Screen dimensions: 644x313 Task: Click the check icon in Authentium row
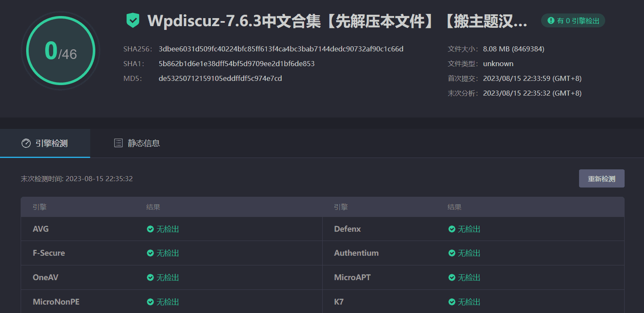pyautogui.click(x=452, y=253)
